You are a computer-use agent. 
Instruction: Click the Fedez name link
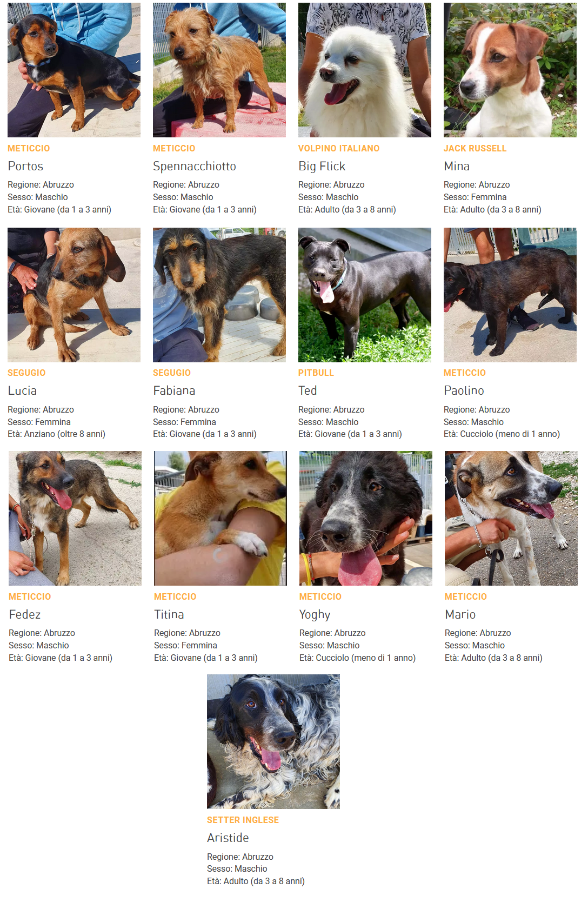tap(25, 614)
